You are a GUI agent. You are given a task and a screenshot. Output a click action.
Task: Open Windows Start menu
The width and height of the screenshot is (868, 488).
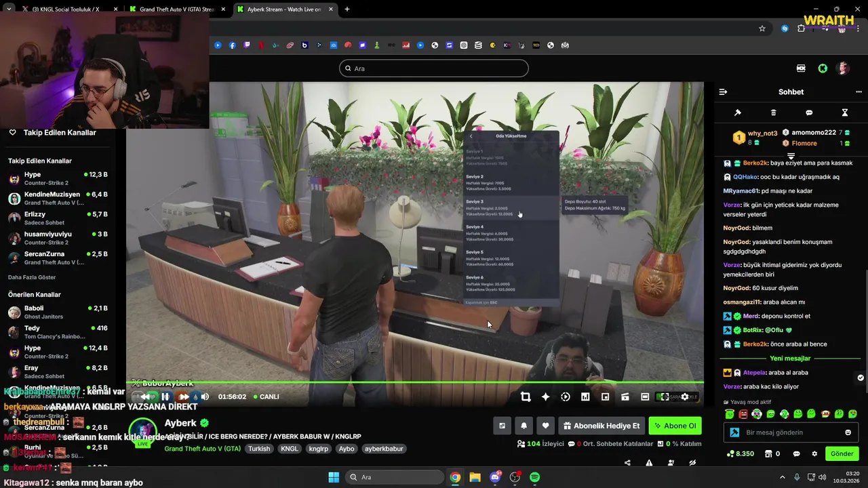point(334,477)
